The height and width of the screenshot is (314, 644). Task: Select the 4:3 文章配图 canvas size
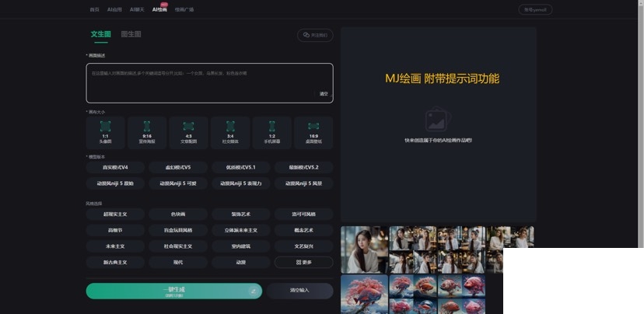pos(188,133)
